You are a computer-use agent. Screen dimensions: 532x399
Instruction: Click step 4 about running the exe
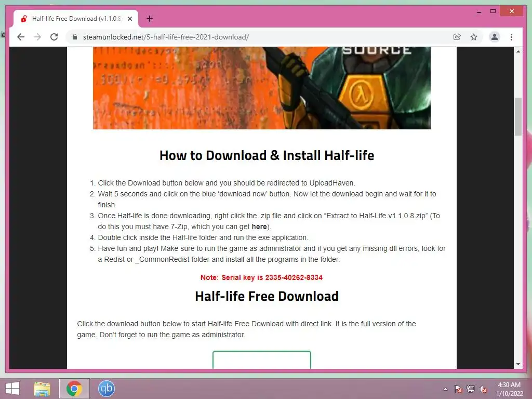[203, 237]
